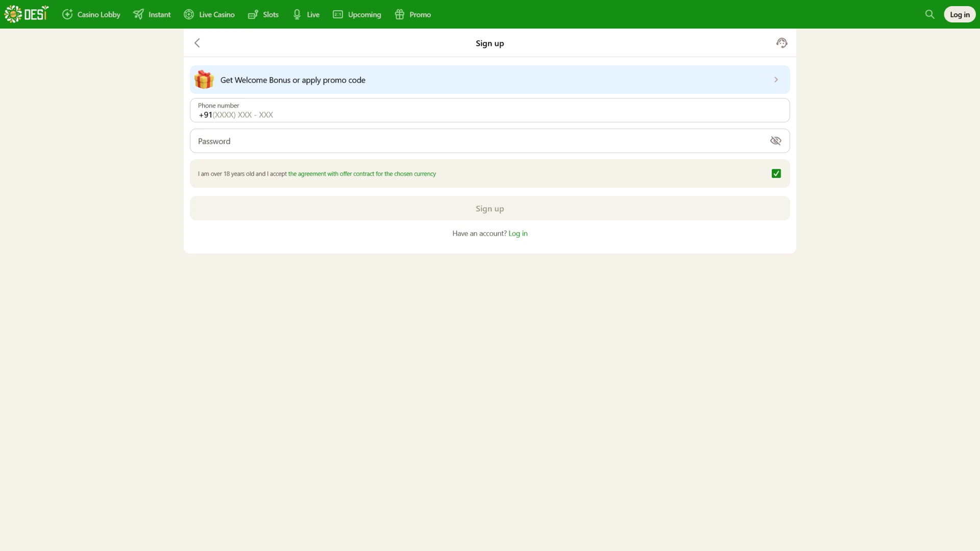Focus the Phone number input field
The width and height of the screenshot is (980, 551).
pyautogui.click(x=489, y=115)
